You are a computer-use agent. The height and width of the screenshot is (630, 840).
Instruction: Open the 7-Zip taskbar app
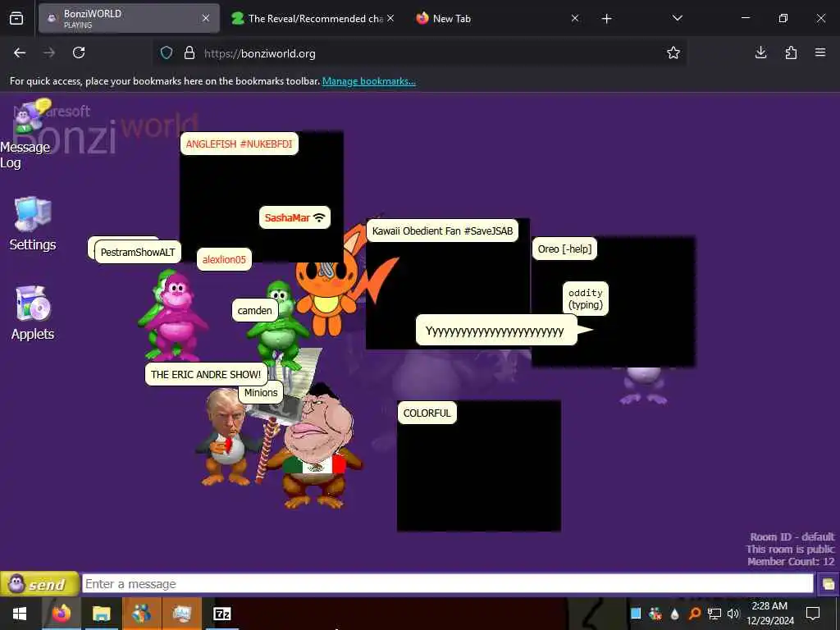pos(221,614)
